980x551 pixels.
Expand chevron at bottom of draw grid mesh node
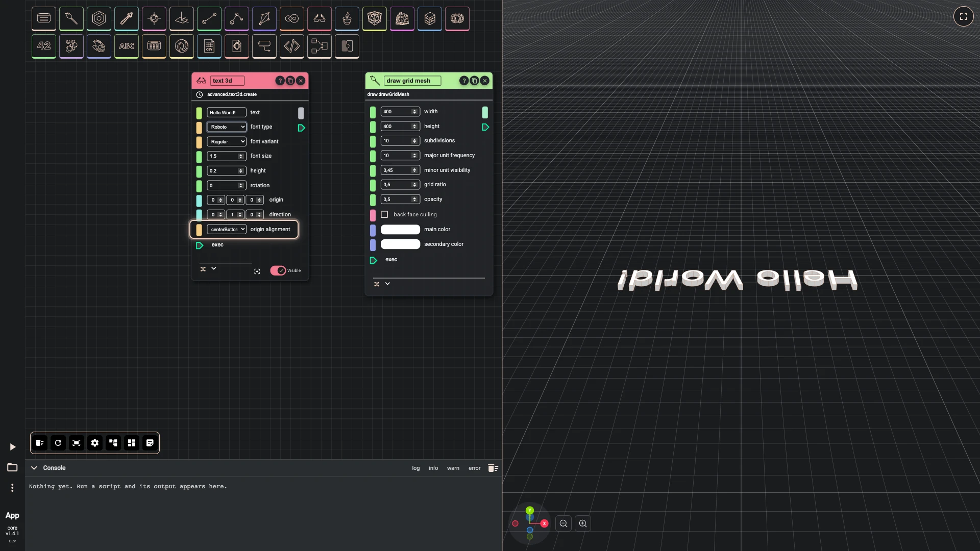point(387,284)
